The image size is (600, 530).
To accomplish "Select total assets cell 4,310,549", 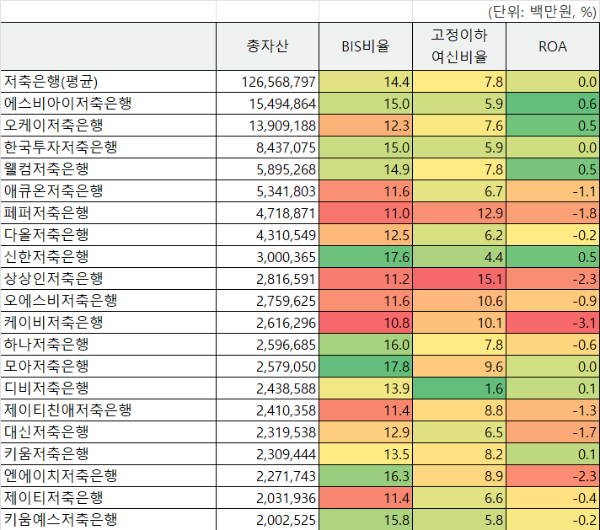I will pyautogui.click(x=267, y=234).
